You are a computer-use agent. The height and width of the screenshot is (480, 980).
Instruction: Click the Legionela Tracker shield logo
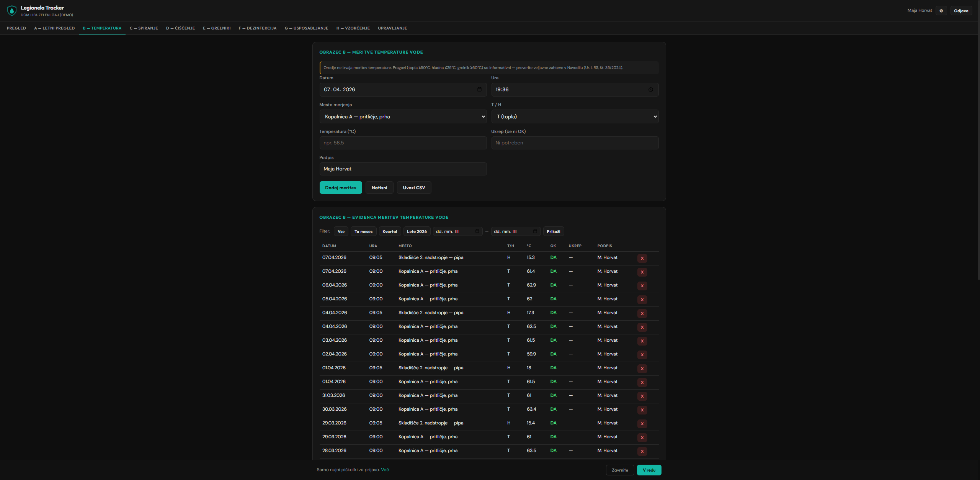pos(12,10)
